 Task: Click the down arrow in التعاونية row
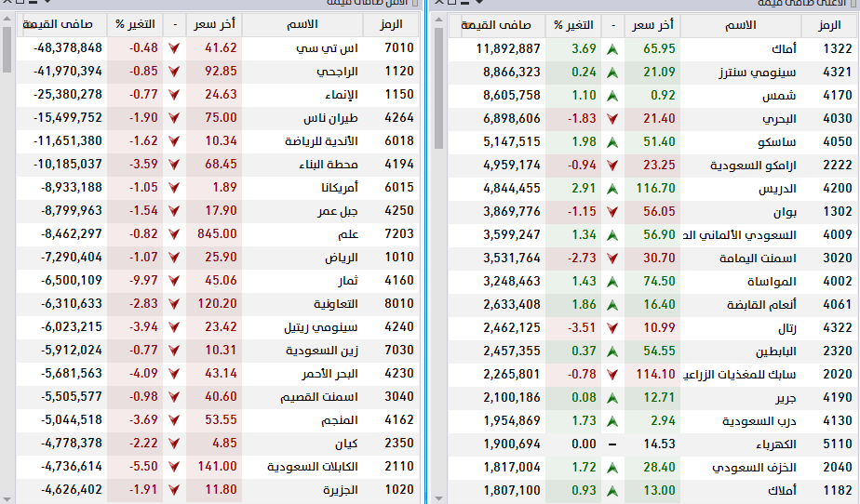pos(174,304)
